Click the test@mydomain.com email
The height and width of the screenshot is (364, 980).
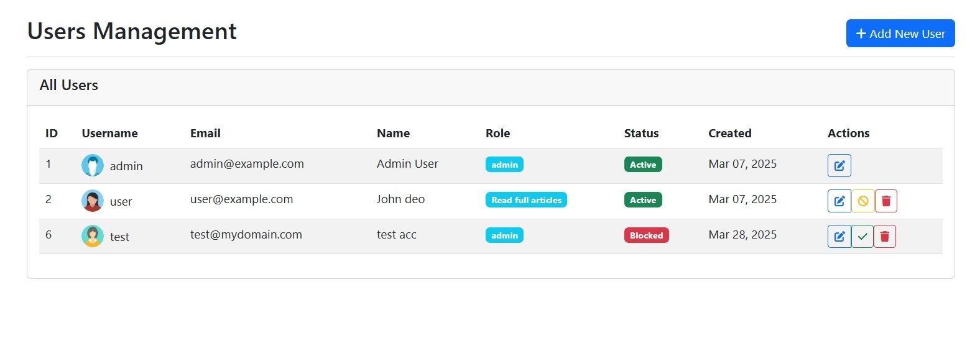(x=246, y=235)
